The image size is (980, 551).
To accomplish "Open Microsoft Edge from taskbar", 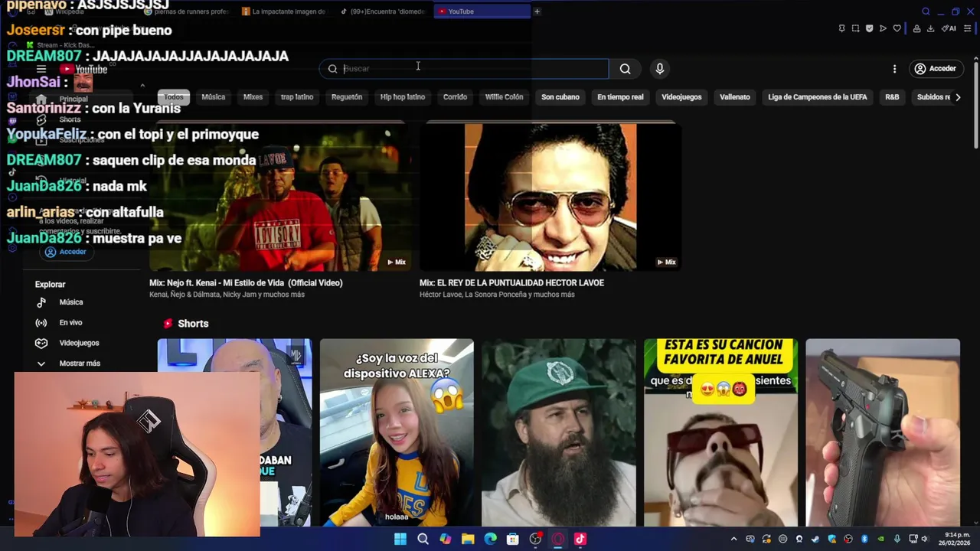I will click(x=490, y=539).
